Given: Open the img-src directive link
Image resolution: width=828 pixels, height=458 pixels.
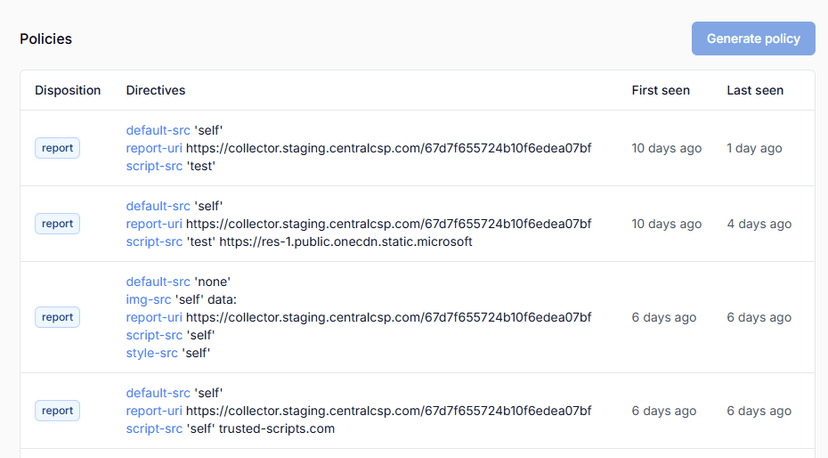Looking at the screenshot, I should click(148, 299).
